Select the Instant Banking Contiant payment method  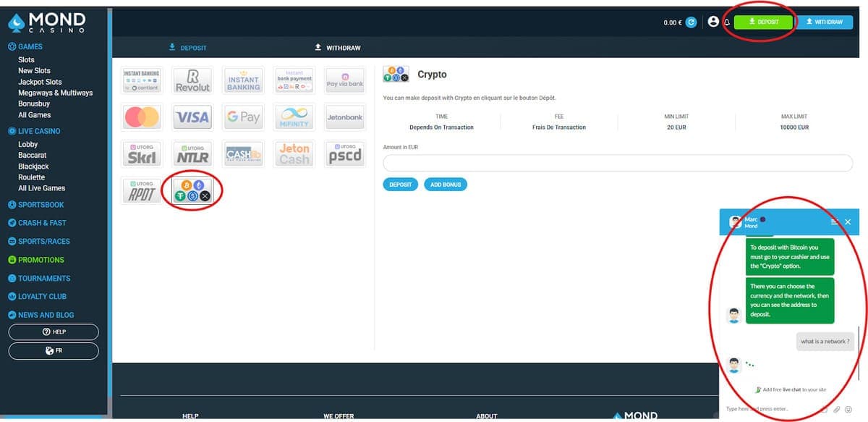pos(142,80)
